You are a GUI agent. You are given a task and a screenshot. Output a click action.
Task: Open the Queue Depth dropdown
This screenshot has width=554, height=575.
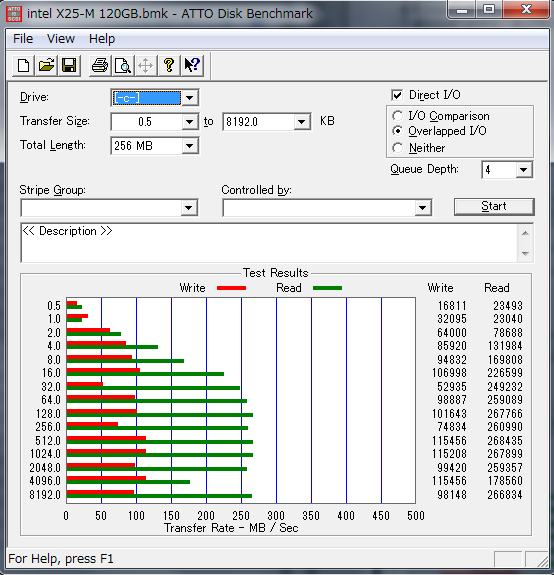524,170
